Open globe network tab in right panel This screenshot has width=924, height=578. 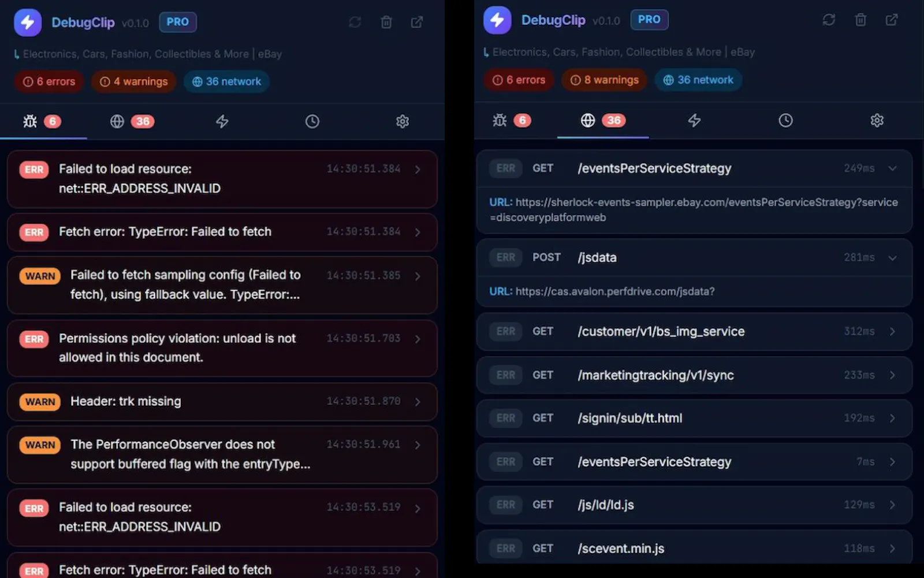(x=603, y=120)
